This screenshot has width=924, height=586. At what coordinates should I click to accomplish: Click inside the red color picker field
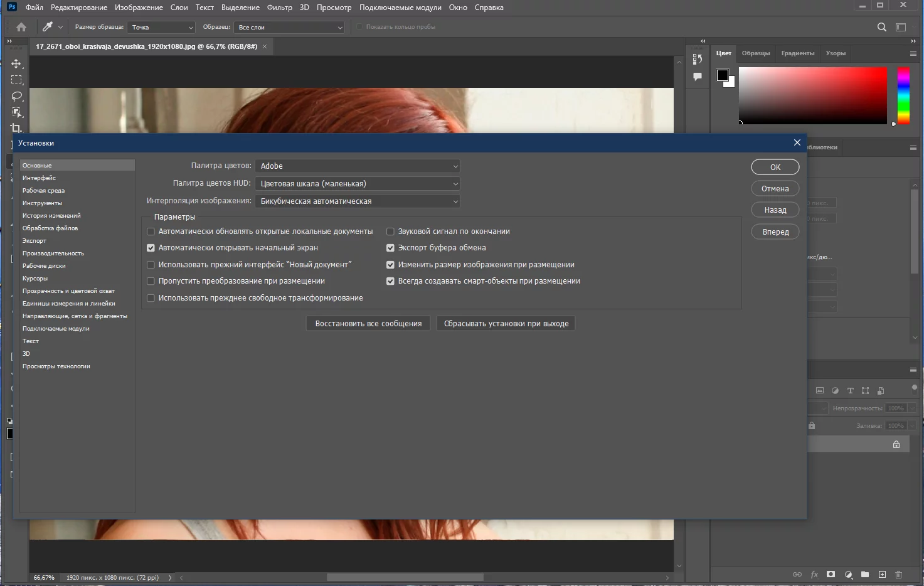813,95
